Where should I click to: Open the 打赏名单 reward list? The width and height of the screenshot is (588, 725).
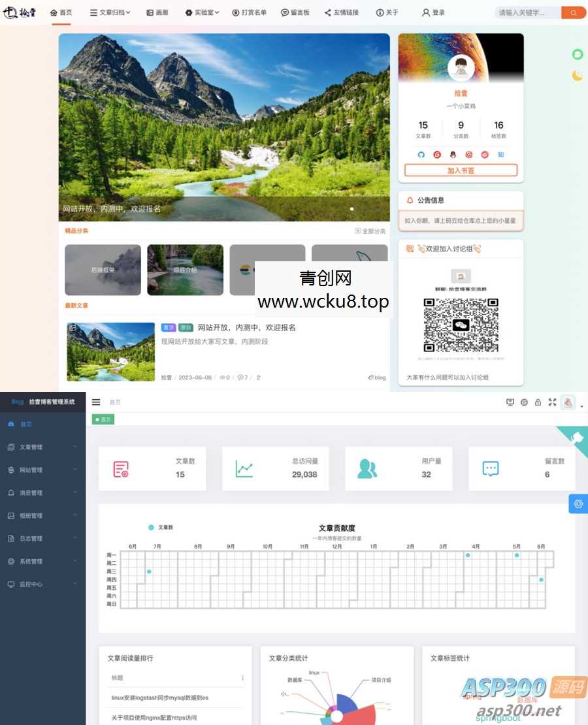pos(249,12)
